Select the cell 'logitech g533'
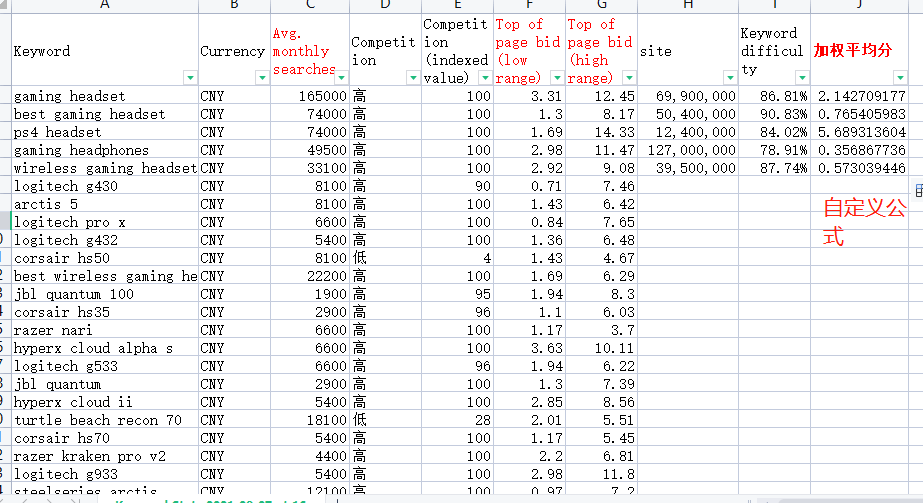Viewport: 923px width, 503px height. click(105, 366)
